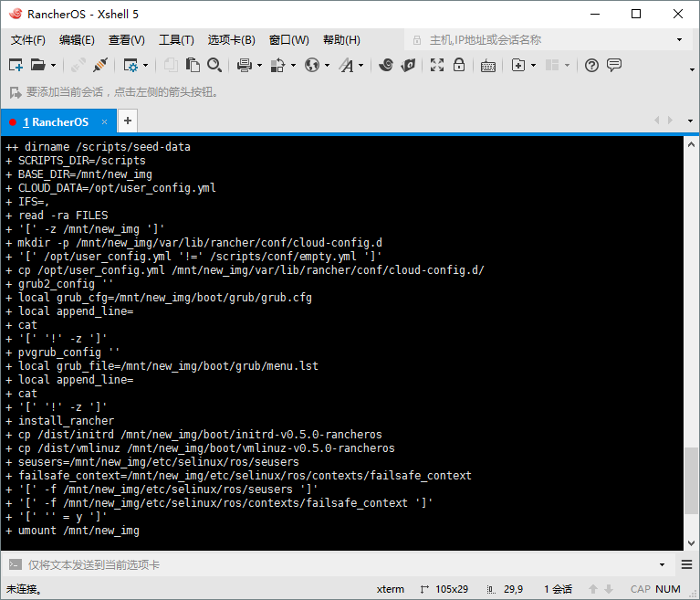Open the virtual keyboard icon
Image resolution: width=700 pixels, height=600 pixels.
click(488, 66)
